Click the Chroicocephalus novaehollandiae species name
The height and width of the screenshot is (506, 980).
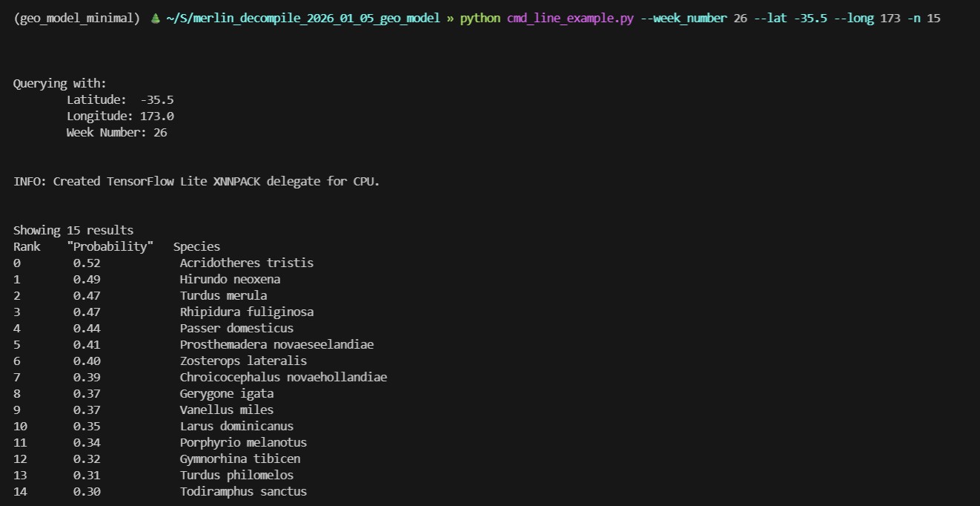click(x=283, y=377)
